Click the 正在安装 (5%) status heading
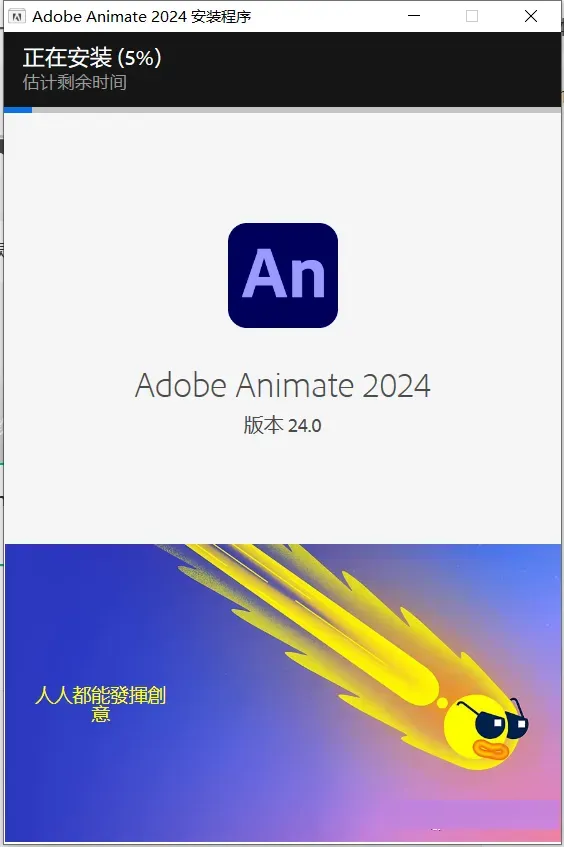 point(92,58)
